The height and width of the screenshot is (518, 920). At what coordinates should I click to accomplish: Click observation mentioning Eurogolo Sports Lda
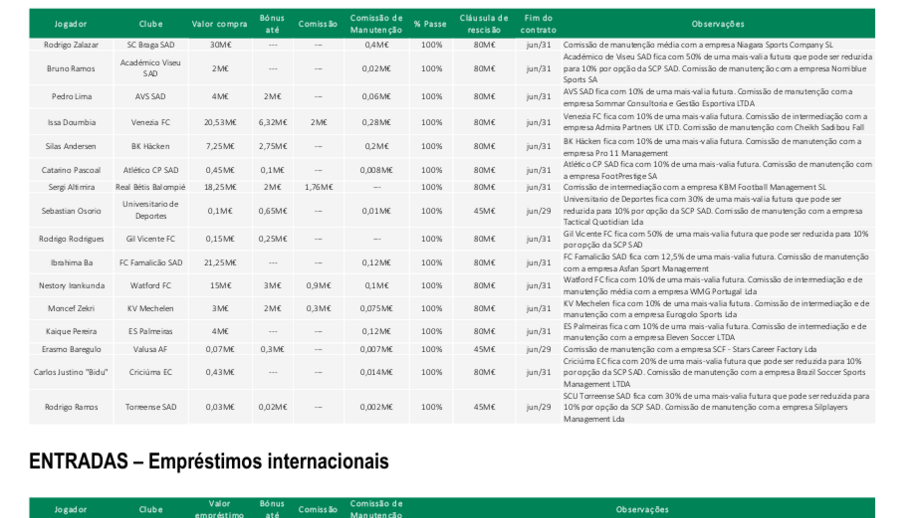click(716, 309)
